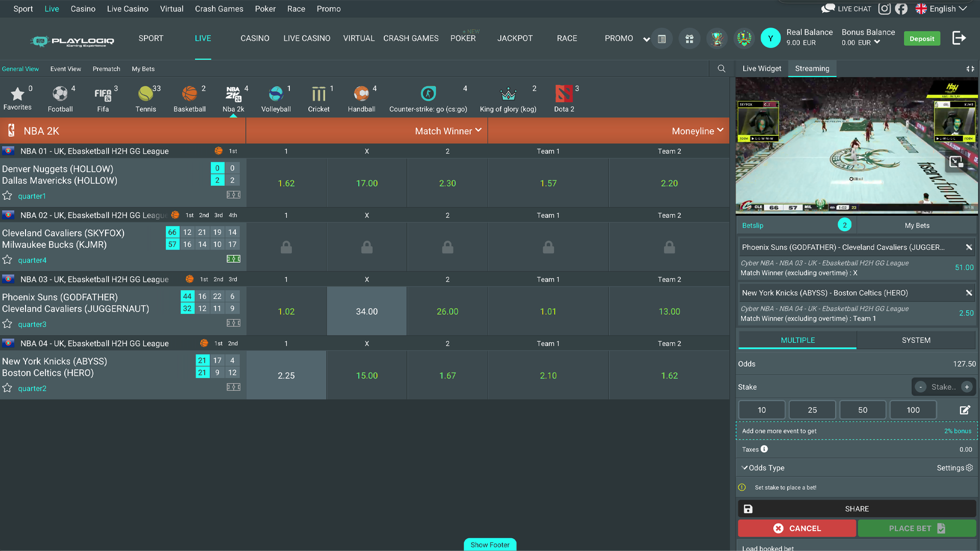The image size is (980, 551).
Task: Select Fifa esports icon
Action: [103, 98]
